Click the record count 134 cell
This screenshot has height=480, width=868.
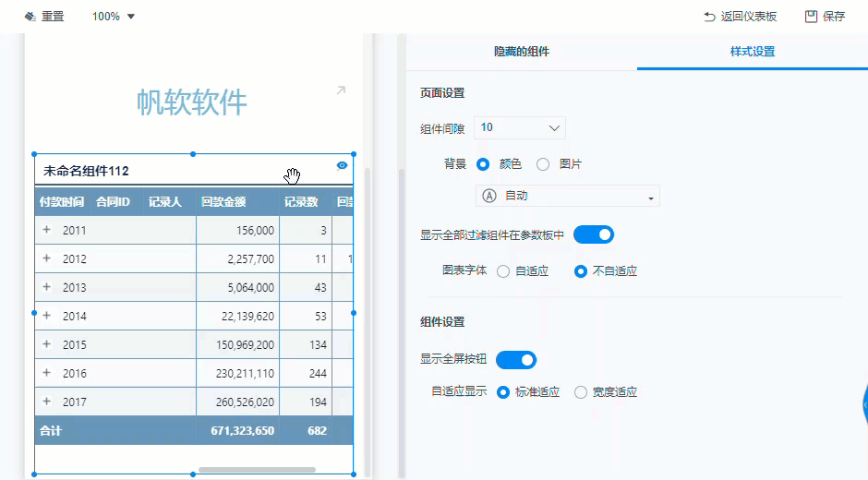tap(318, 345)
